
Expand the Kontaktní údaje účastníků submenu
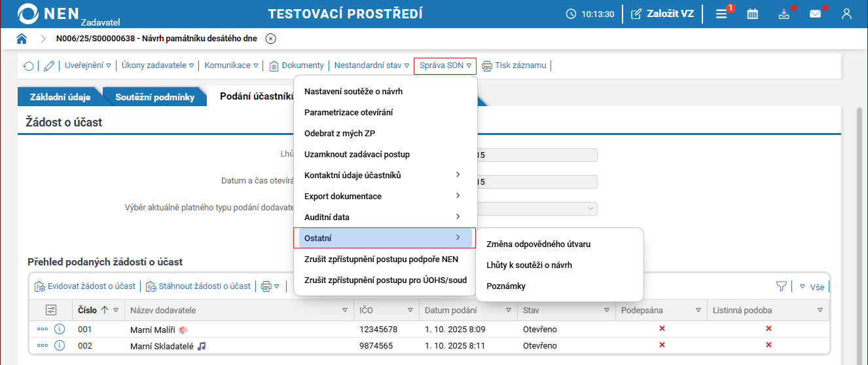pyautogui.click(x=386, y=175)
